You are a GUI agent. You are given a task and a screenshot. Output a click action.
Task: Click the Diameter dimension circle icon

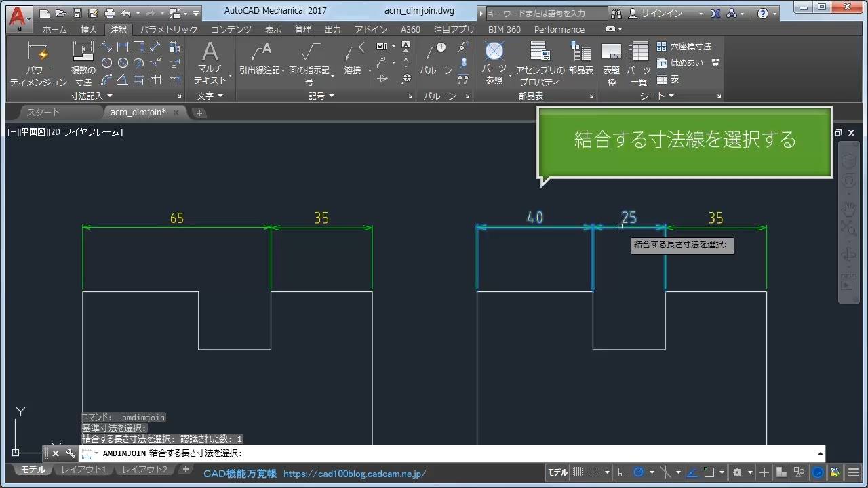pos(123,63)
